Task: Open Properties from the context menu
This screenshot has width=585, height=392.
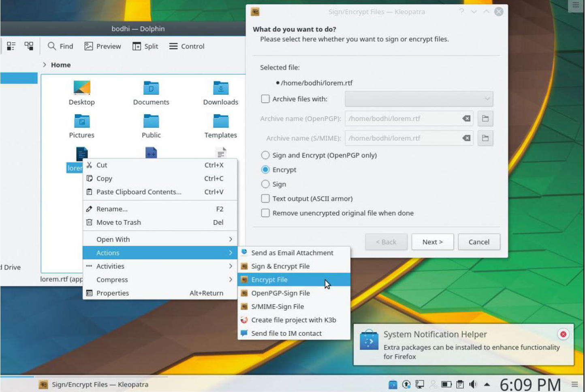Action: pos(160,293)
